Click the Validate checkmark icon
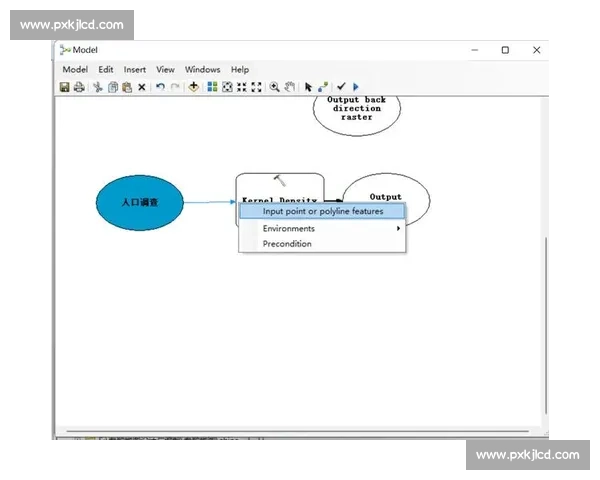Viewport: 600px width, 480px height. tap(341, 87)
